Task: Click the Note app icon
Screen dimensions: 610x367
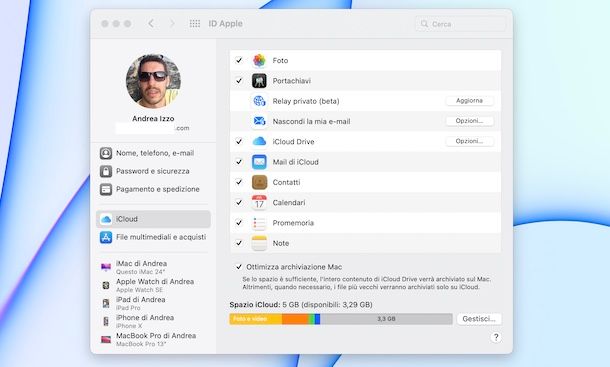Action: pyautogui.click(x=259, y=243)
